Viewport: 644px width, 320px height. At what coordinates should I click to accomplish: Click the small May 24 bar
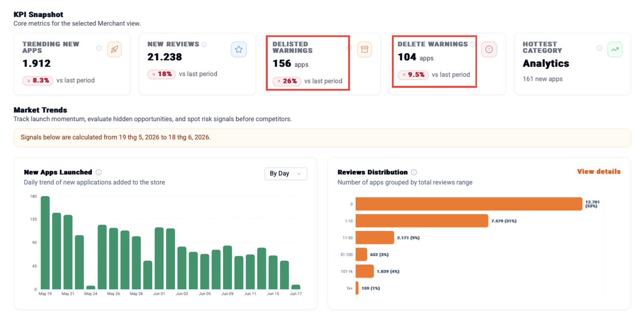pyautogui.click(x=91, y=288)
